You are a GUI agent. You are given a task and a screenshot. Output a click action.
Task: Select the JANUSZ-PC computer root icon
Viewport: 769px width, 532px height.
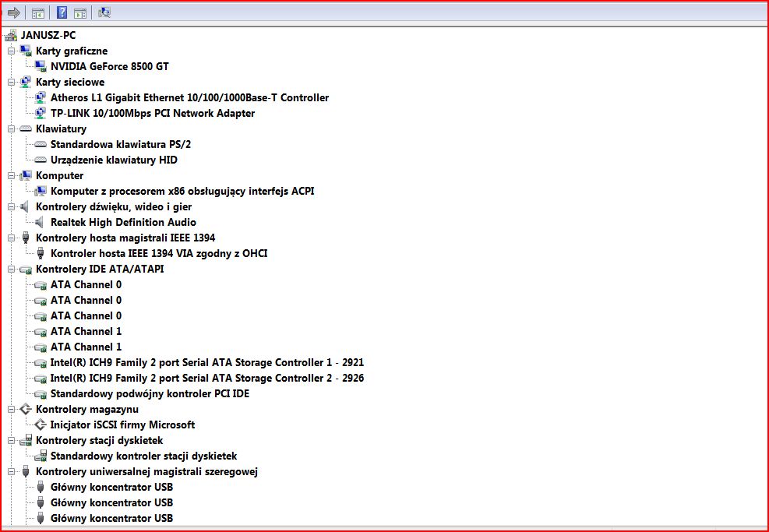tap(11, 35)
